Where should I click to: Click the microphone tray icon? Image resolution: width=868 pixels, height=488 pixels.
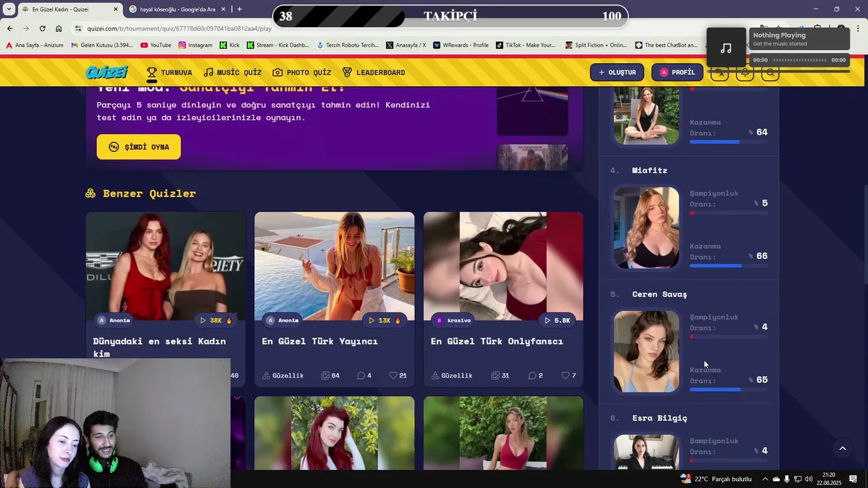pyautogui.click(x=787, y=479)
